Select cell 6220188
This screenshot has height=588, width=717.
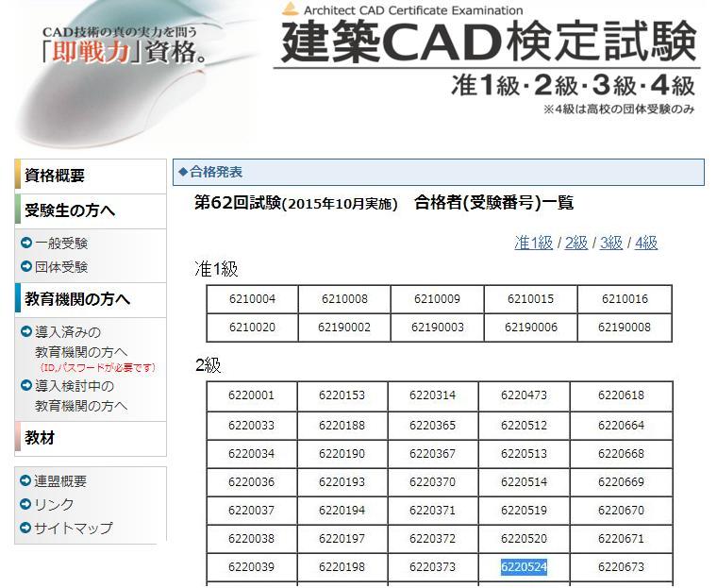[x=342, y=426]
